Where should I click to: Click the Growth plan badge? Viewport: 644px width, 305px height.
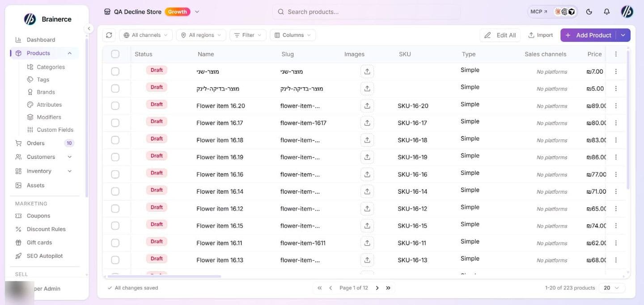(178, 12)
